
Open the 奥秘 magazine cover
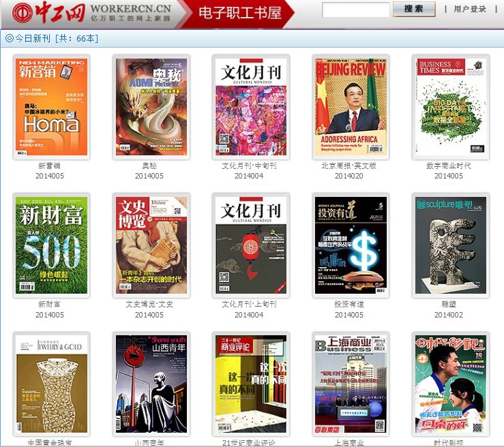pos(151,107)
